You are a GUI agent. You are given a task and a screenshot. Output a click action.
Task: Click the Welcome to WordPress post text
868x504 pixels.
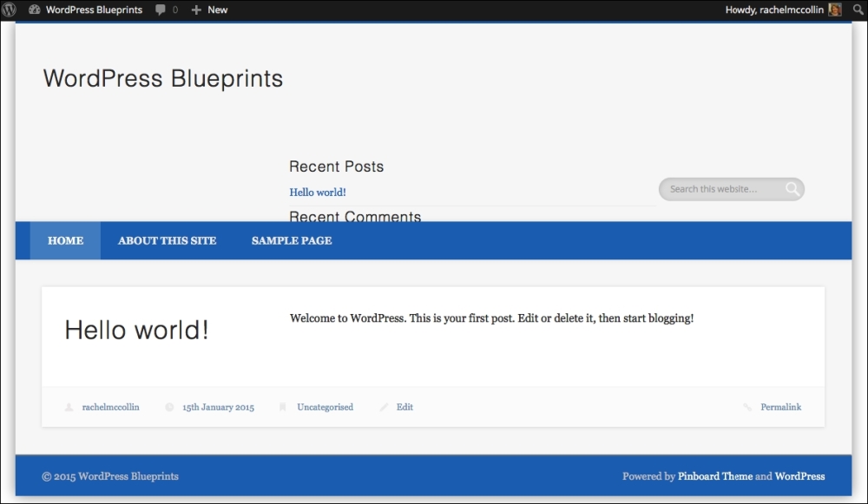[491, 318]
